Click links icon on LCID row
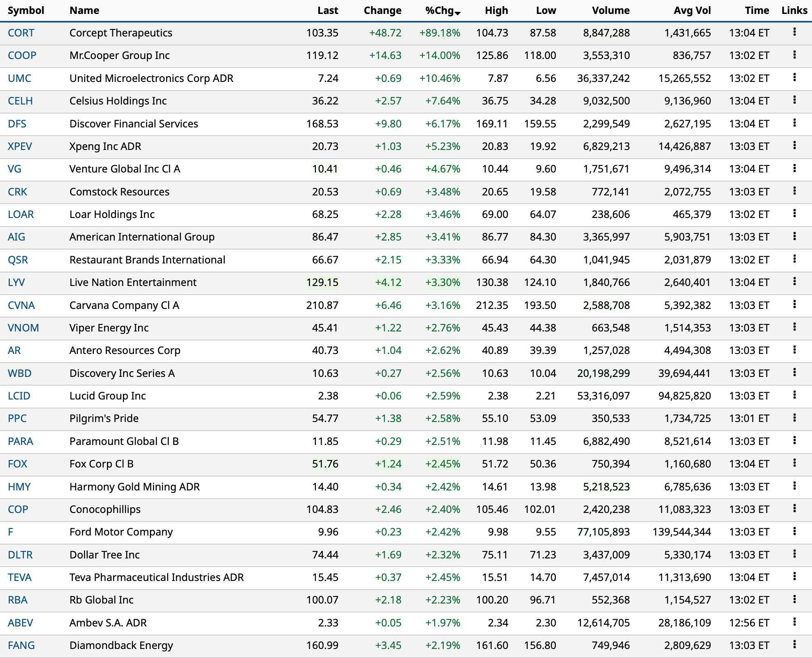 794,395
